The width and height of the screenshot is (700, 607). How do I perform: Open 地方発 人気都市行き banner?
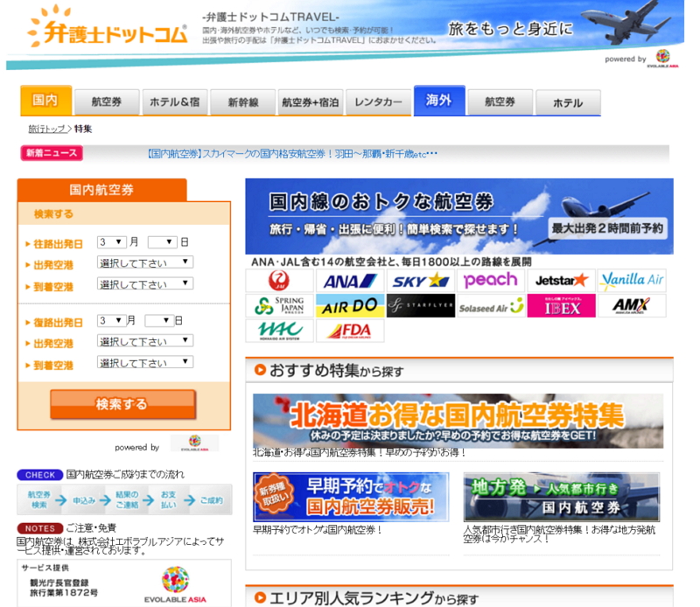coord(562,497)
